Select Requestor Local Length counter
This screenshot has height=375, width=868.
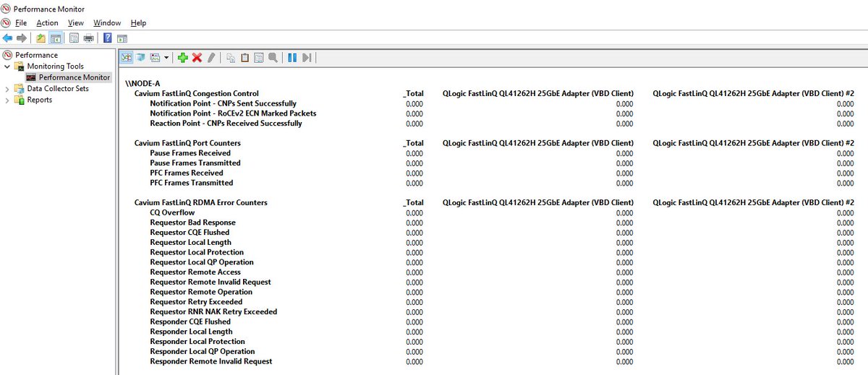(x=191, y=243)
